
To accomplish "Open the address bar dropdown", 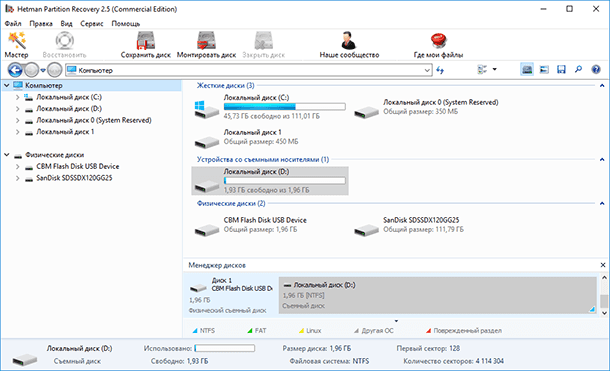I will pos(427,70).
